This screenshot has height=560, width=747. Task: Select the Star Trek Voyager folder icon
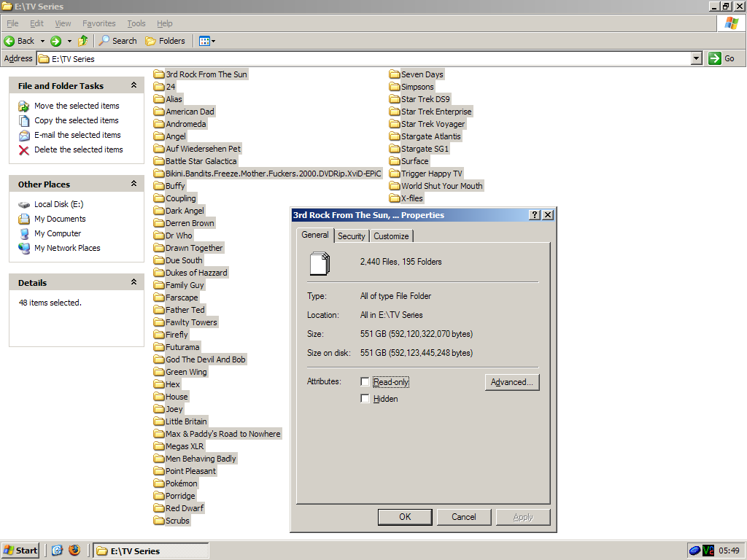(394, 124)
